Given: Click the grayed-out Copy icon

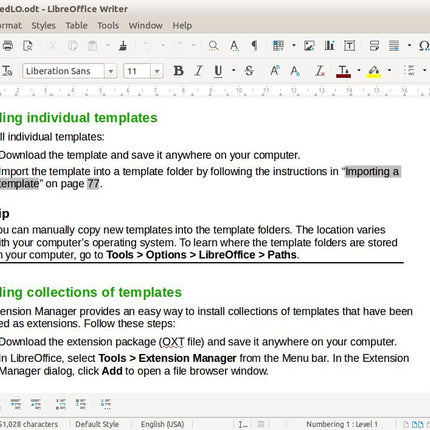Looking at the screenshot, I should pyautogui.click(x=72, y=45).
